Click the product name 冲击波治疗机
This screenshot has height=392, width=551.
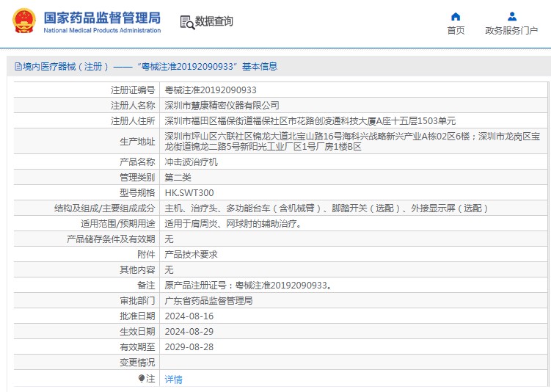click(191, 161)
